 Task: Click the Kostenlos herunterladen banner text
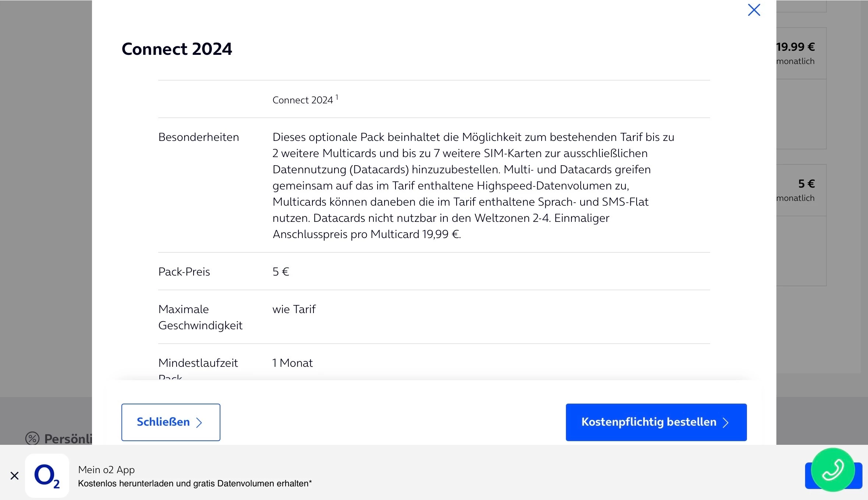[195, 483]
